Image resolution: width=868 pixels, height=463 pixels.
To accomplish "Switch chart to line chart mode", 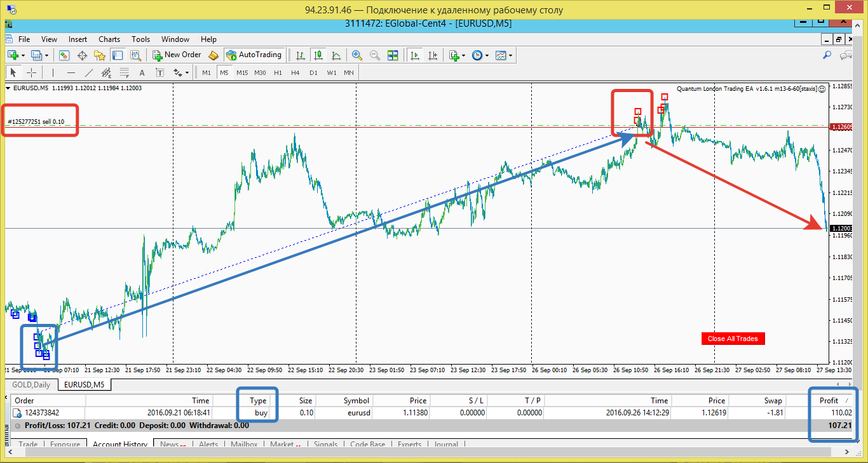I will pos(336,55).
